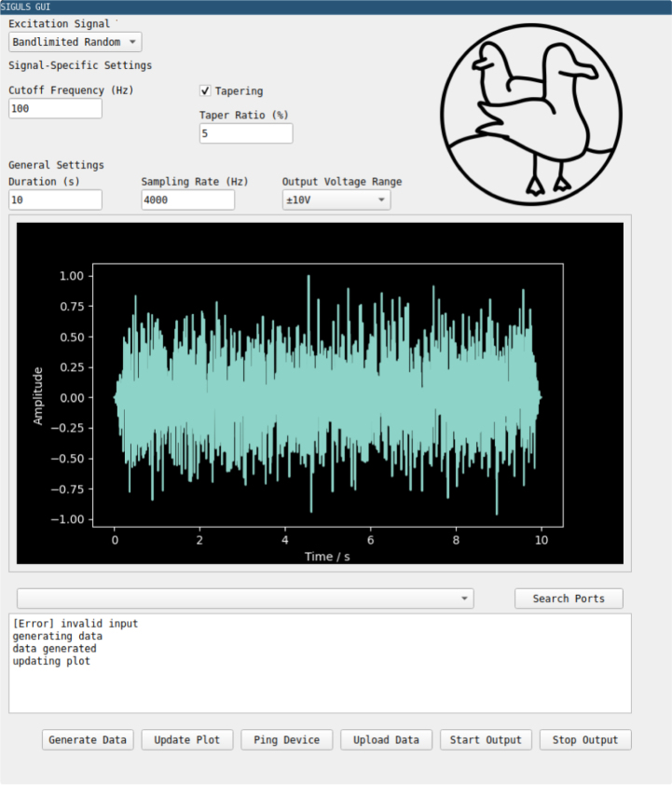Click the Cutoff Frequency input field

[55, 109]
